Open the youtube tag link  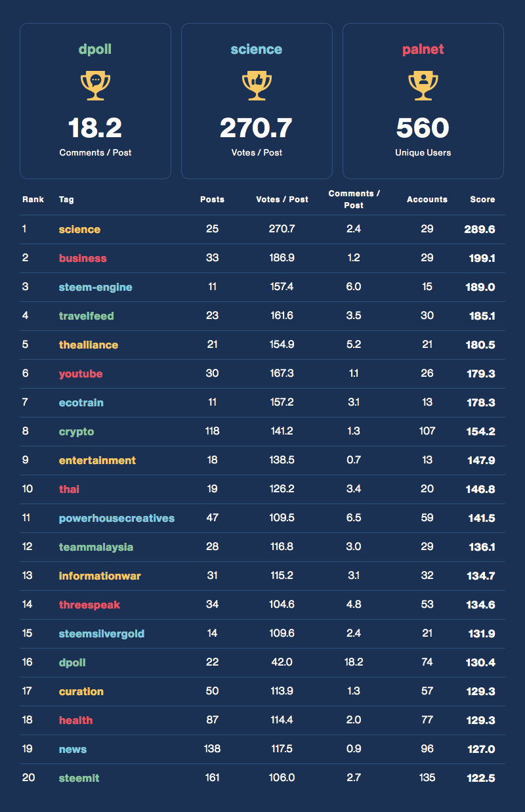pyautogui.click(x=81, y=374)
